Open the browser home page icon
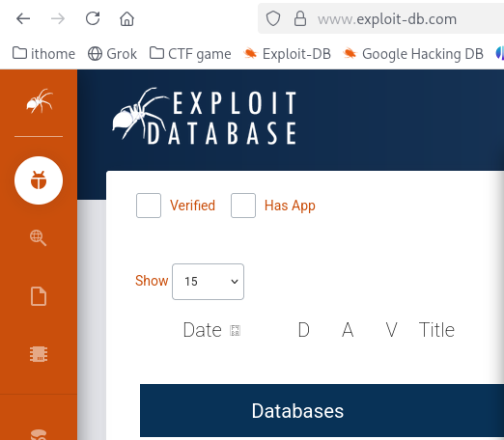Viewport: 504px width, 440px height. pos(126,18)
